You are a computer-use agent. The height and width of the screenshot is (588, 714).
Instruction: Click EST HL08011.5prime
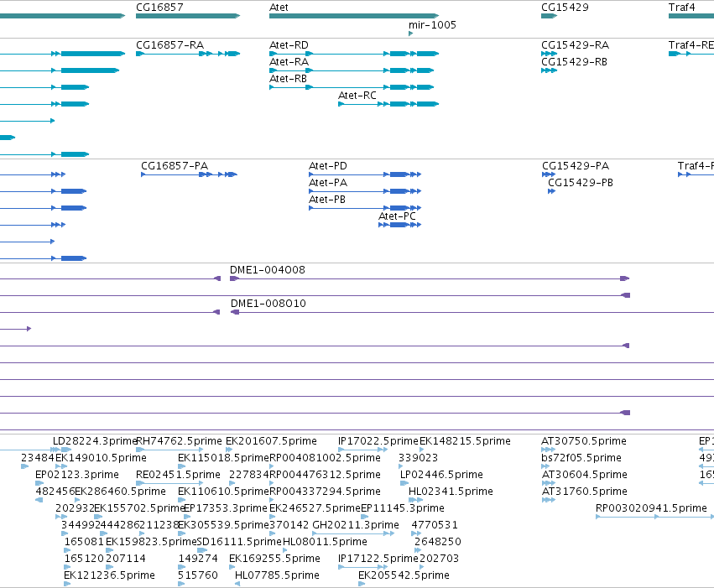pyautogui.click(x=325, y=542)
